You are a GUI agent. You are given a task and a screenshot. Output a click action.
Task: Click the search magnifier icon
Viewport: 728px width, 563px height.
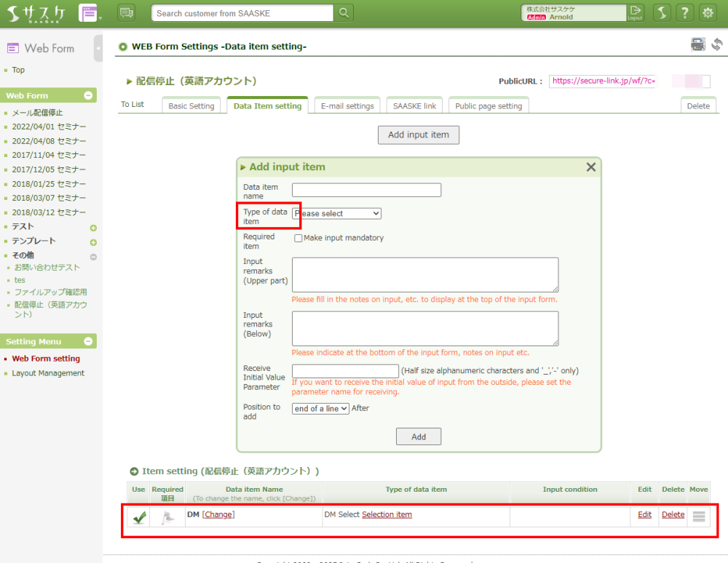[x=344, y=13]
